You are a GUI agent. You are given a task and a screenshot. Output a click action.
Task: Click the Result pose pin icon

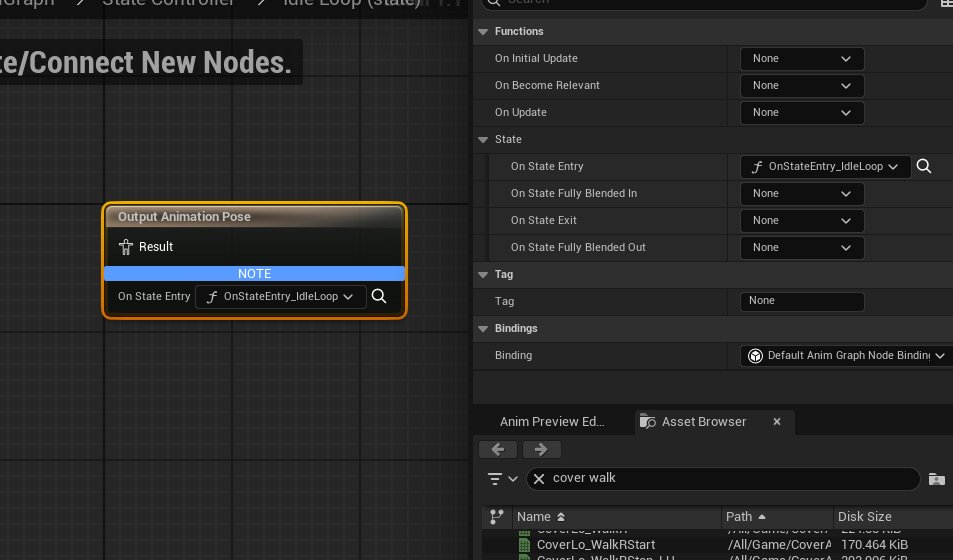pos(126,246)
